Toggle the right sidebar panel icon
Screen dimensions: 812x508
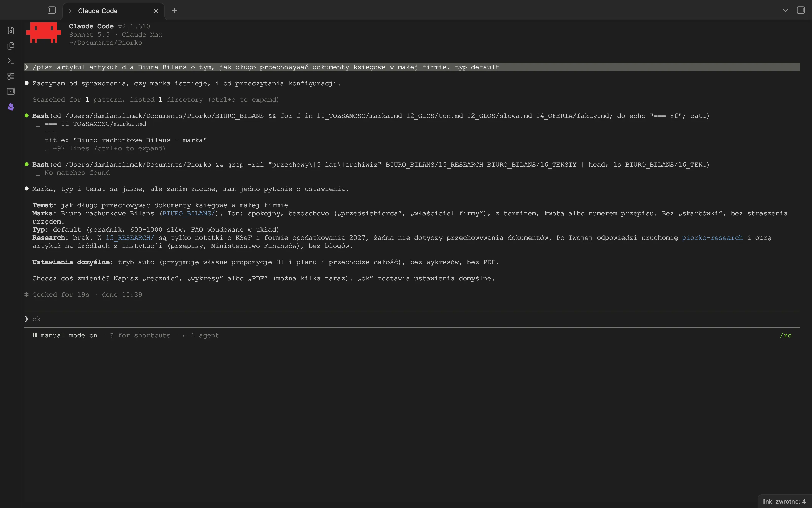point(801,10)
